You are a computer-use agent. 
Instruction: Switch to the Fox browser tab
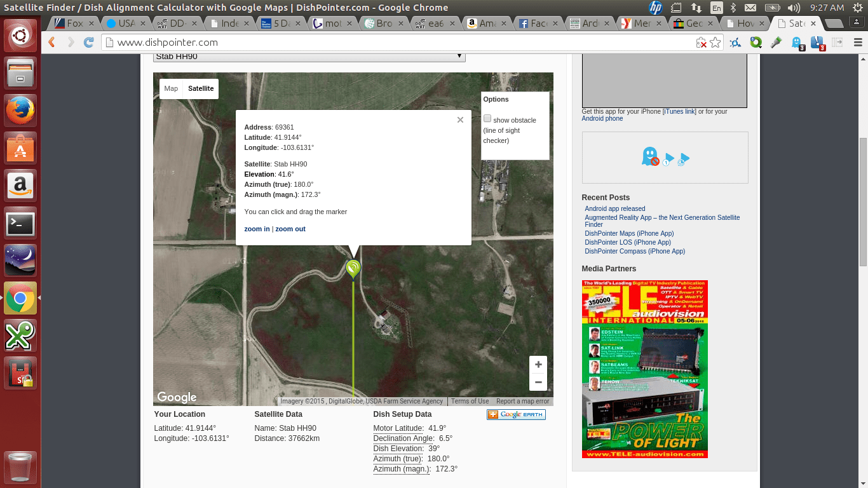[75, 24]
